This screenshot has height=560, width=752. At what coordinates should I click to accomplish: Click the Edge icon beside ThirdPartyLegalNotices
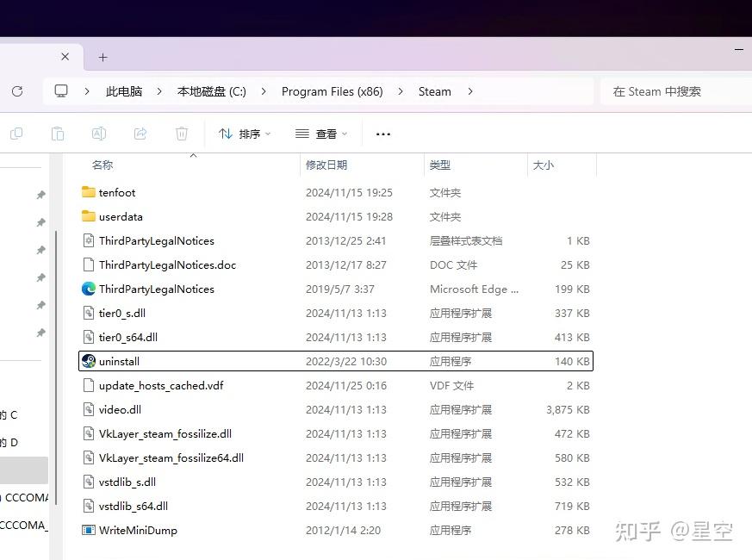point(89,289)
